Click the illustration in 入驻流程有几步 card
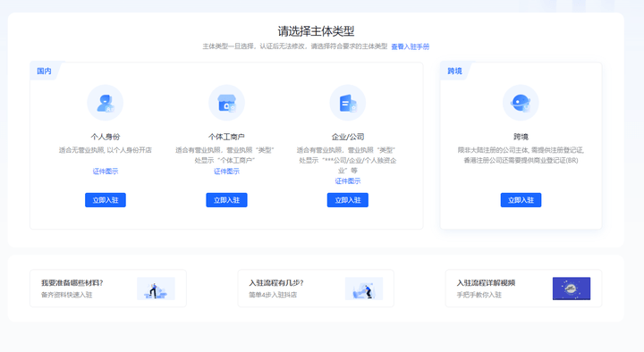Image resolution: width=644 pixels, height=352 pixels. coord(364,289)
